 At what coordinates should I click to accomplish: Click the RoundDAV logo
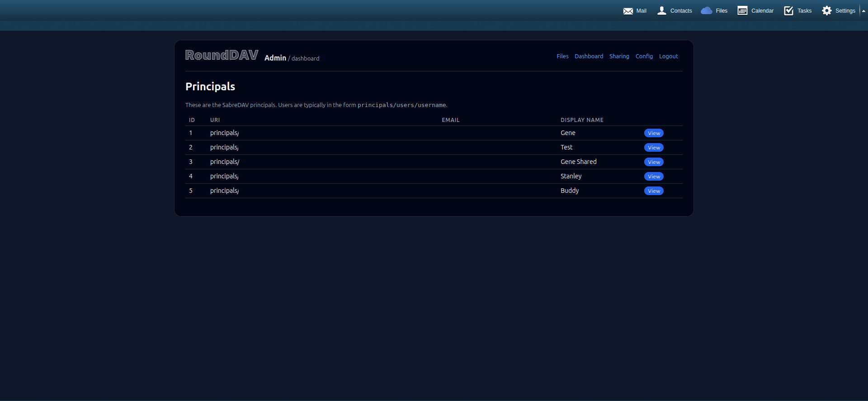tap(222, 55)
